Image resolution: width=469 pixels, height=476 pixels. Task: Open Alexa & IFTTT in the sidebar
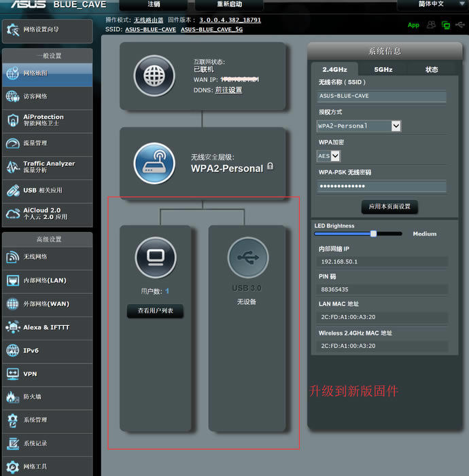coord(47,327)
